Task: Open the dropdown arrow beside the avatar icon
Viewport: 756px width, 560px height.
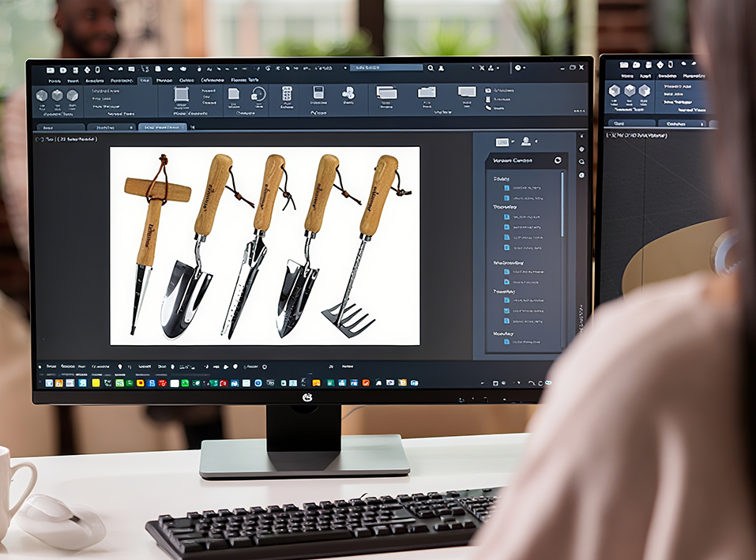Action: point(536,141)
